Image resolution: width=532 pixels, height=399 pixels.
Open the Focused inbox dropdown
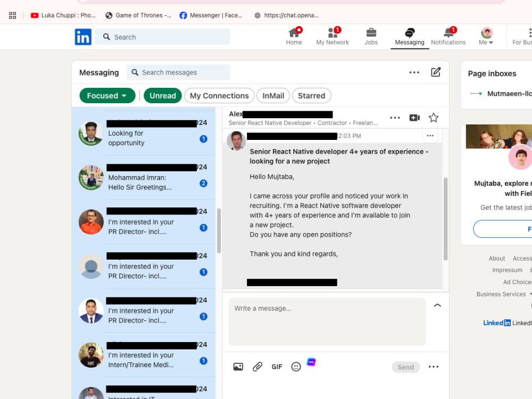click(x=107, y=96)
